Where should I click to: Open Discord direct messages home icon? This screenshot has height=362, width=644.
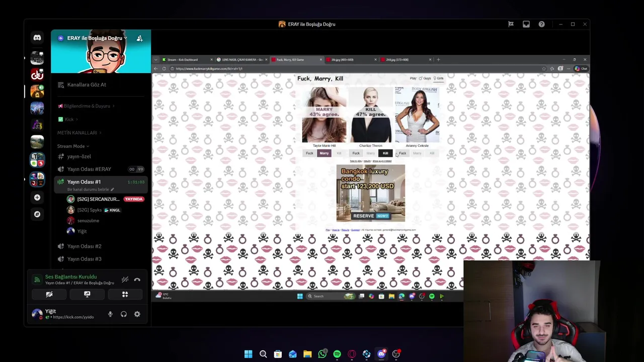pos(37,38)
